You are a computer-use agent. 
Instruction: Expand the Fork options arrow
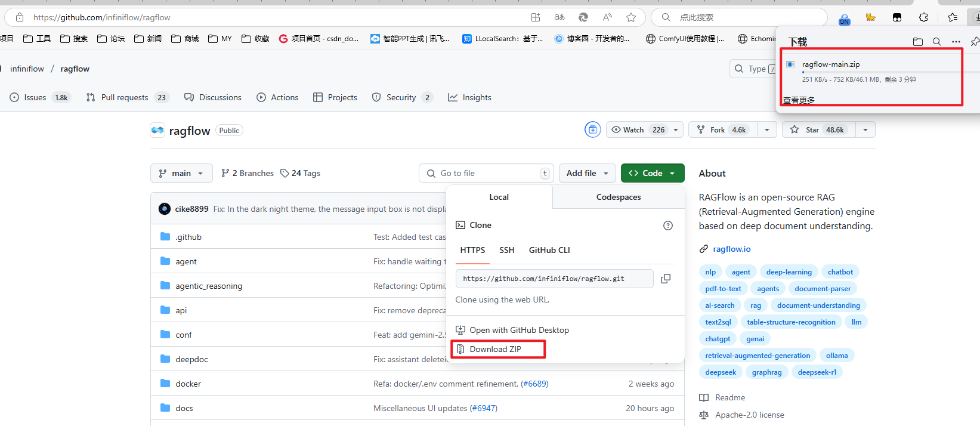pyautogui.click(x=767, y=129)
